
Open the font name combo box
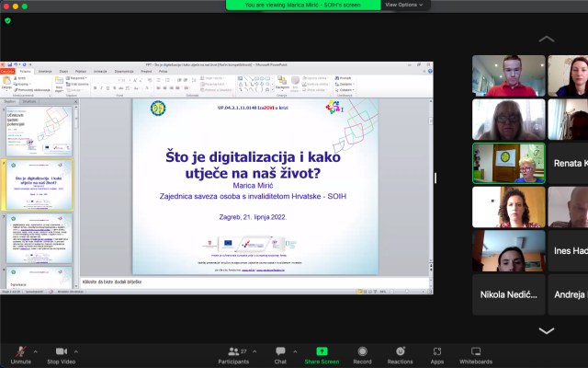click(107, 80)
